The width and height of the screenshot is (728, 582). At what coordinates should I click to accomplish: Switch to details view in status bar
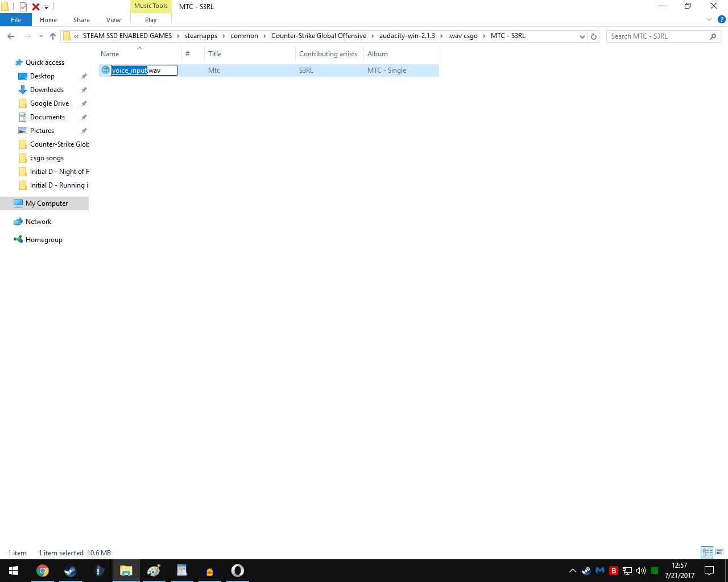[x=708, y=552]
